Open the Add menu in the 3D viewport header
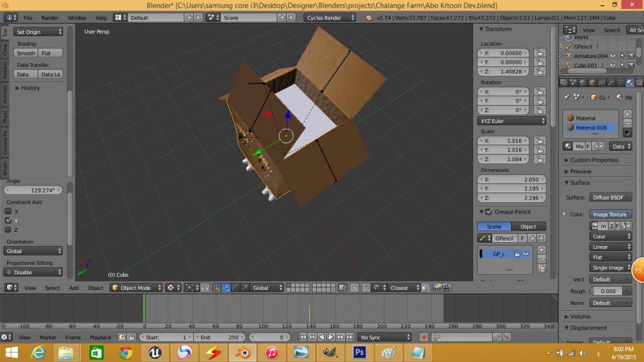This screenshot has width=644, height=362. [x=74, y=288]
